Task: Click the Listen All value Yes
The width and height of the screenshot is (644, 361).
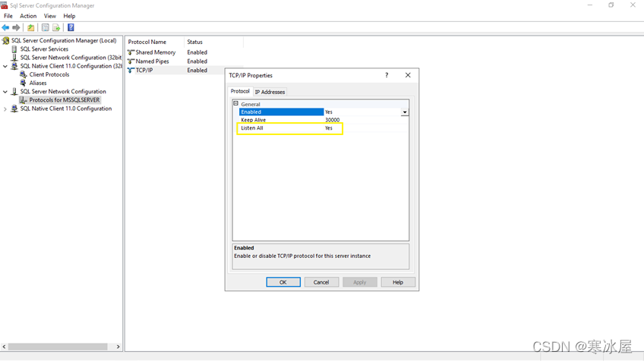Action: pyautogui.click(x=329, y=128)
